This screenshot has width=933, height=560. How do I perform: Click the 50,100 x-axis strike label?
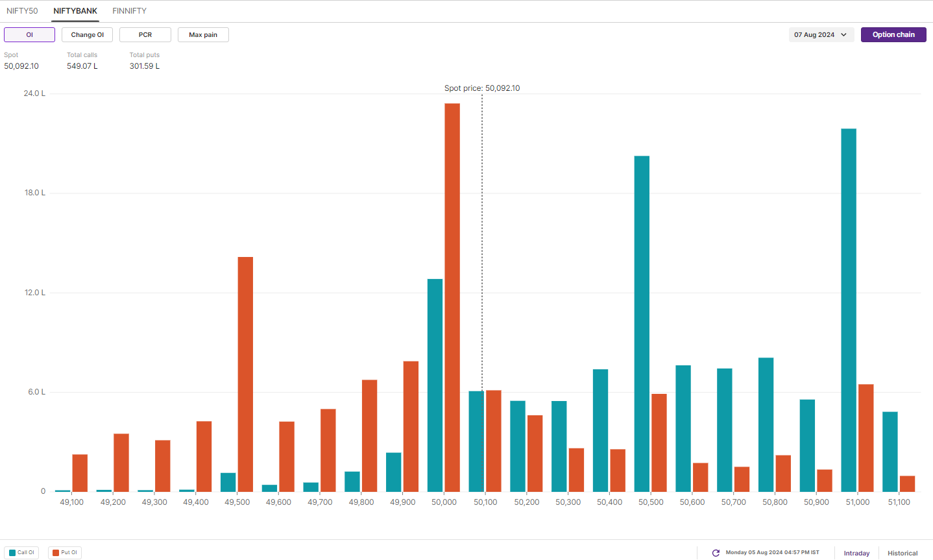[x=485, y=502]
